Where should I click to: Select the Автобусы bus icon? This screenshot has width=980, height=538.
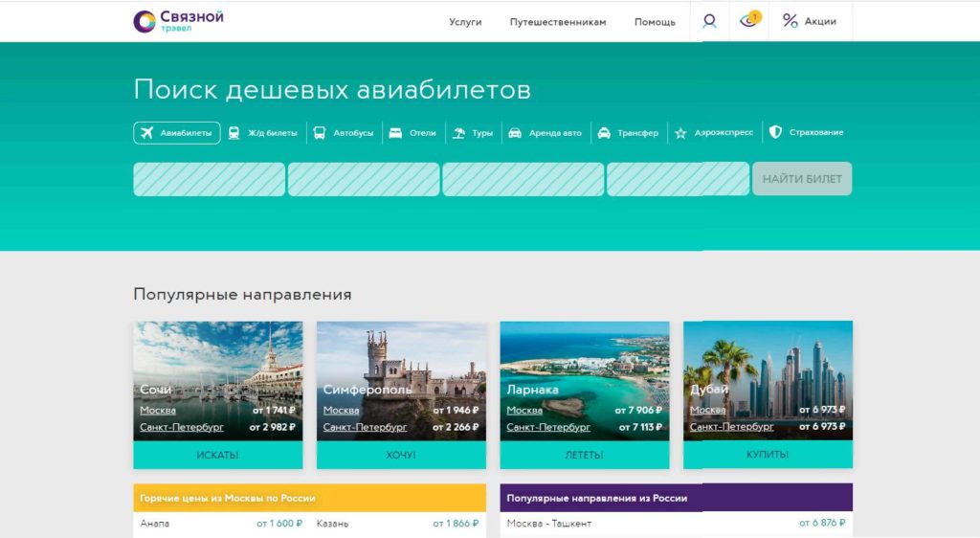319,133
